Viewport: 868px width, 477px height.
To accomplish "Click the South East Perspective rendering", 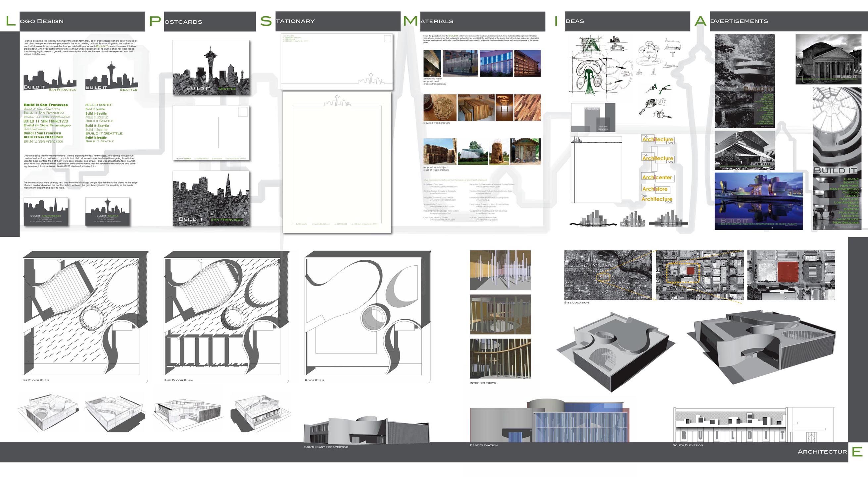I will pyautogui.click(x=366, y=431).
